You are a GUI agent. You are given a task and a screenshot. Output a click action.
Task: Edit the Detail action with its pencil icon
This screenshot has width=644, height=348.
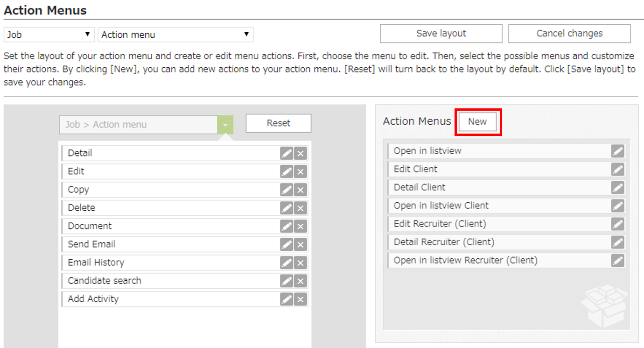tap(286, 153)
